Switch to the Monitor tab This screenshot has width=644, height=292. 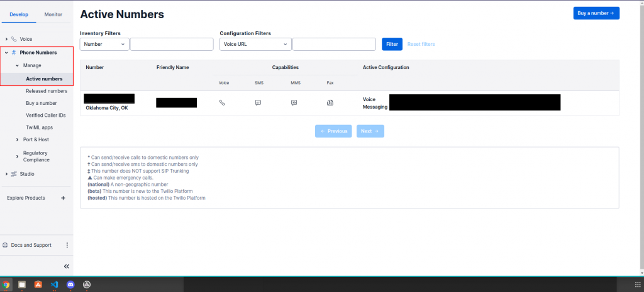[53, 14]
